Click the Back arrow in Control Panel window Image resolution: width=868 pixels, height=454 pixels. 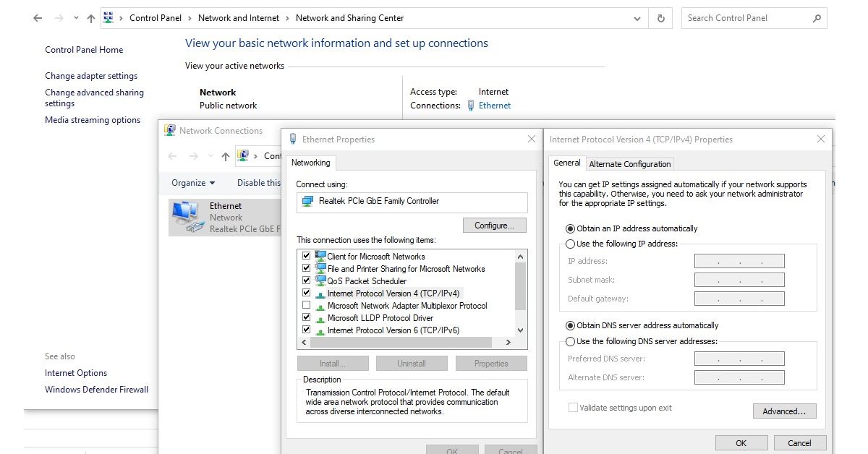[38, 18]
